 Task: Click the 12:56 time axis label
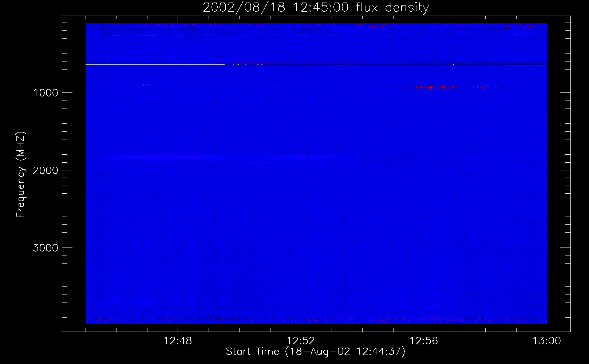click(424, 341)
